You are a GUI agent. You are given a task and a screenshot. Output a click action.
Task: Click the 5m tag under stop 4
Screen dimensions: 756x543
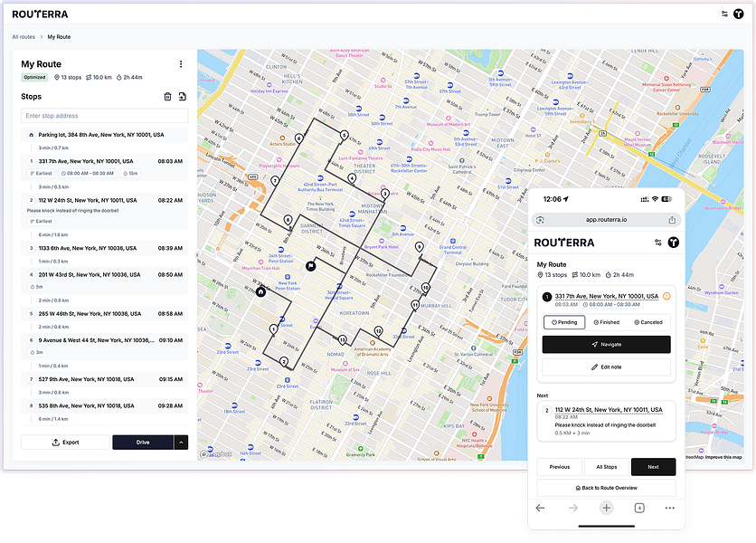[x=37, y=287]
